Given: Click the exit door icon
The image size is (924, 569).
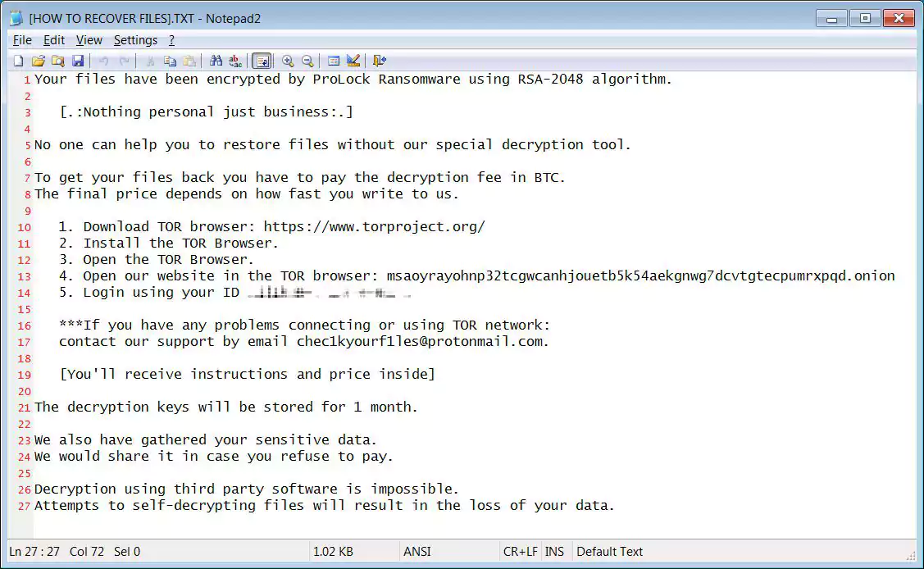Looking at the screenshot, I should (380, 61).
